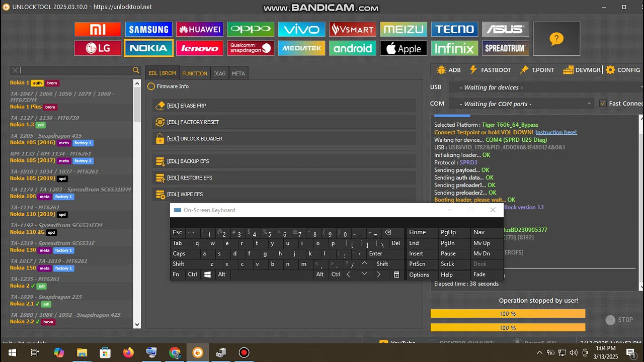The image size is (644, 362).
Task: Click [EDL] WIPE EFS button
Action: click(x=284, y=195)
